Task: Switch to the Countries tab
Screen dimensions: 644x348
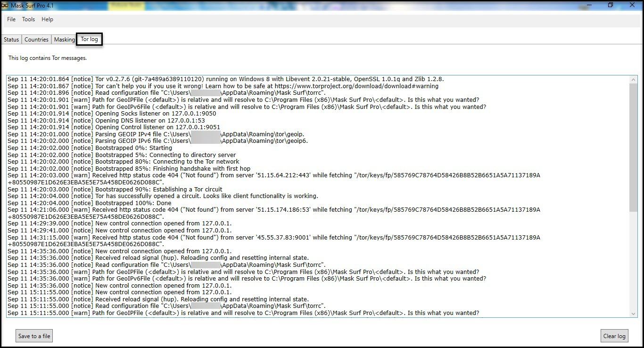Action: pyautogui.click(x=36, y=40)
